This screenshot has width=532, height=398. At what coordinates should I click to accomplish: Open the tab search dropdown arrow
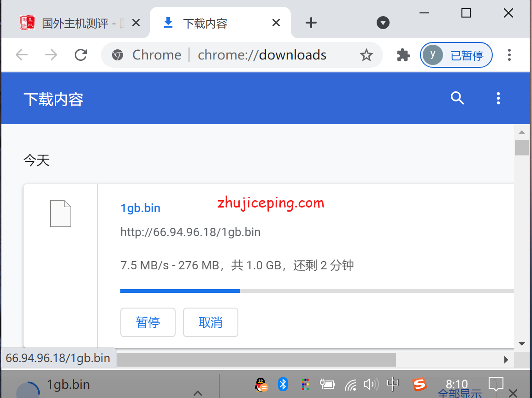click(x=383, y=23)
